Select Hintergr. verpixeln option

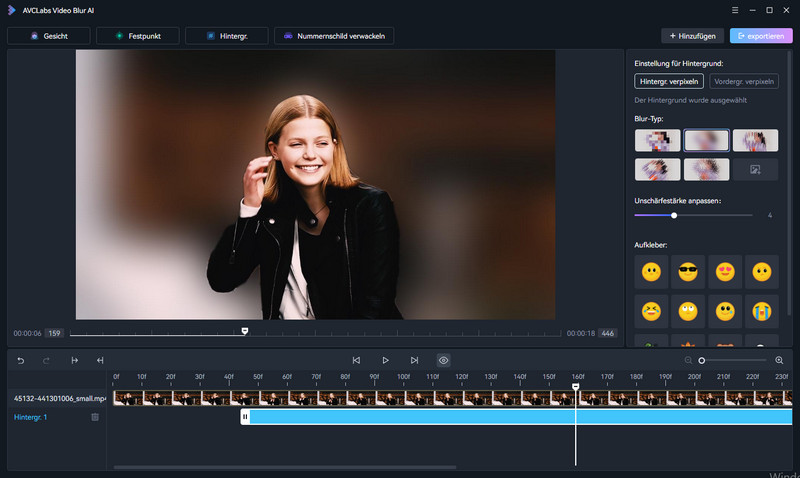[x=670, y=81]
